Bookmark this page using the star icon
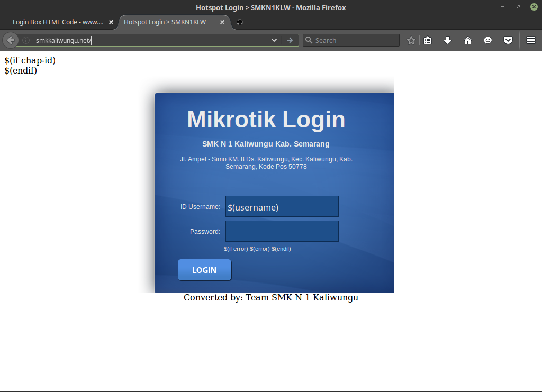 pos(411,40)
